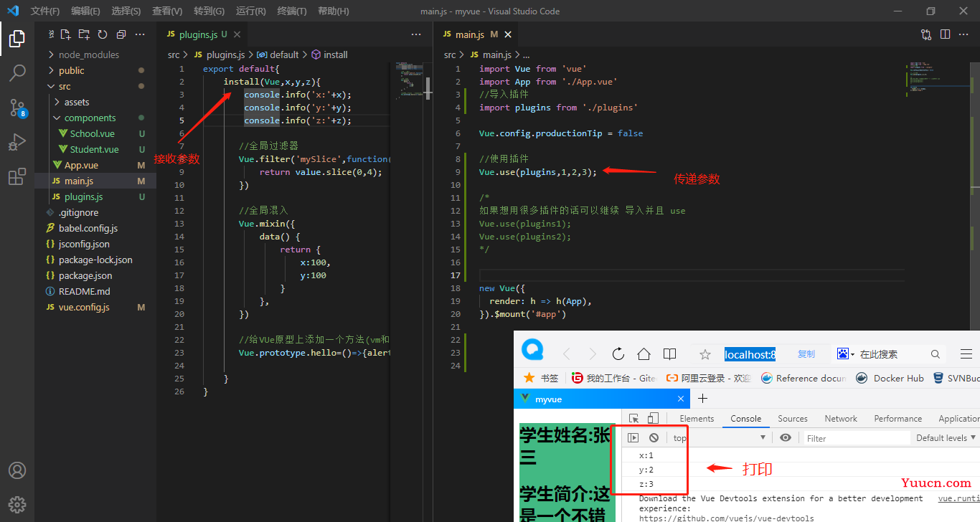Open new browser tab with plus button
980x522 pixels.
702,398
